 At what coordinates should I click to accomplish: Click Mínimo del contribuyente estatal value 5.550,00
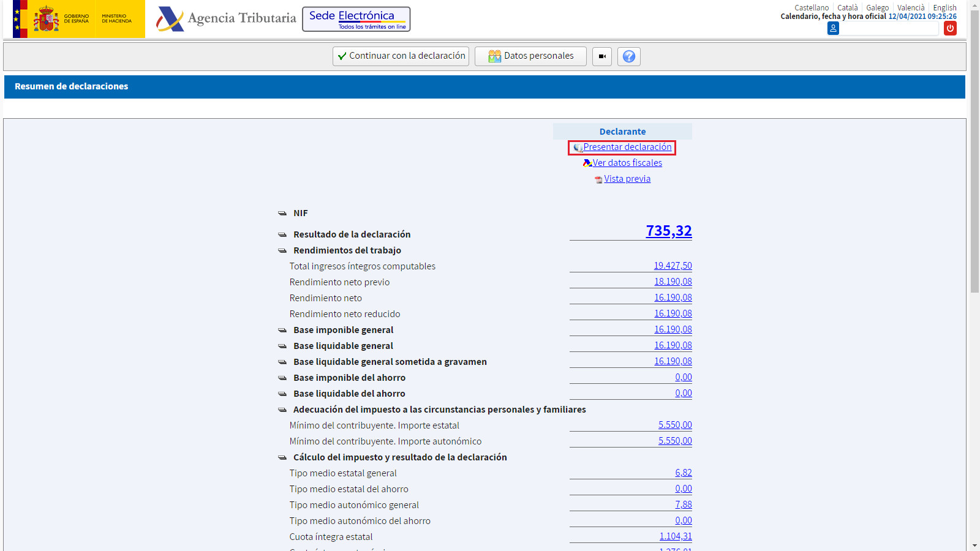675,425
